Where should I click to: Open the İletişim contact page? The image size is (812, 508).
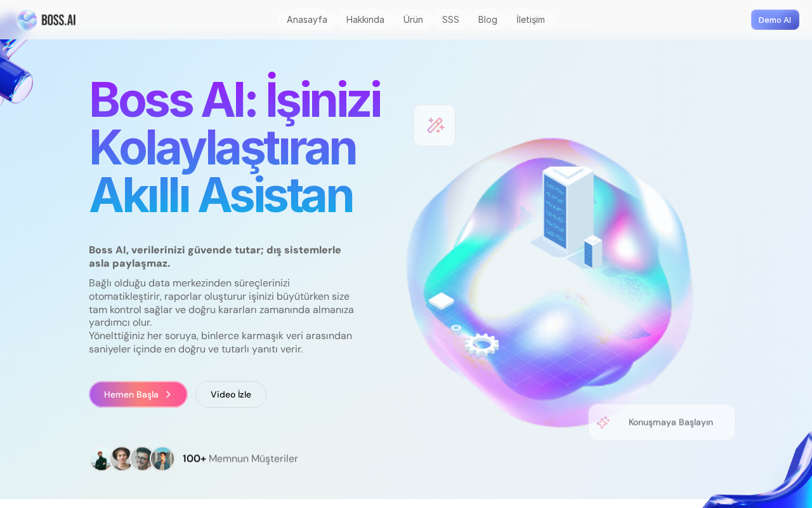[x=530, y=20]
